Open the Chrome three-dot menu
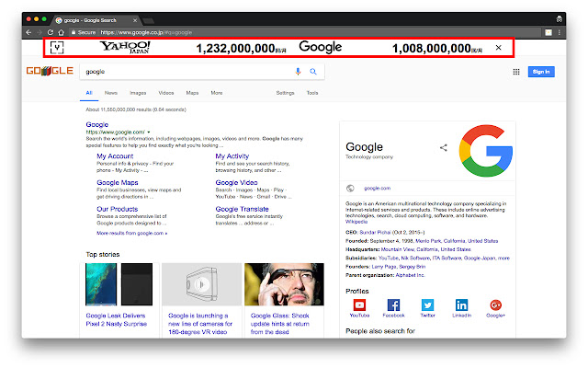 click(560, 33)
